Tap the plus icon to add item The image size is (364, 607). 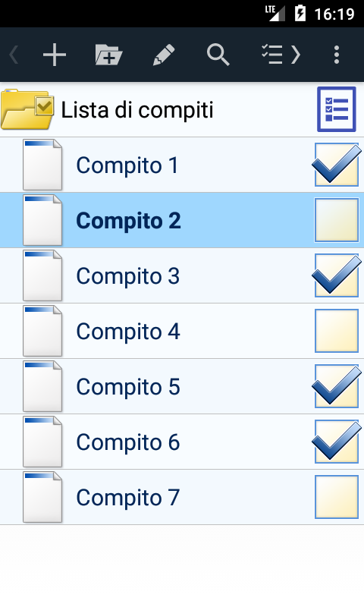pos(55,55)
